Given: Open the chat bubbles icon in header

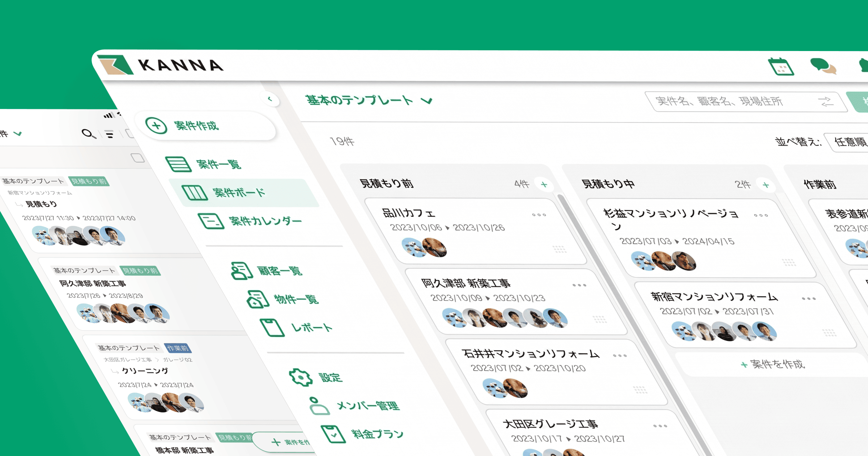Looking at the screenshot, I should 824,66.
